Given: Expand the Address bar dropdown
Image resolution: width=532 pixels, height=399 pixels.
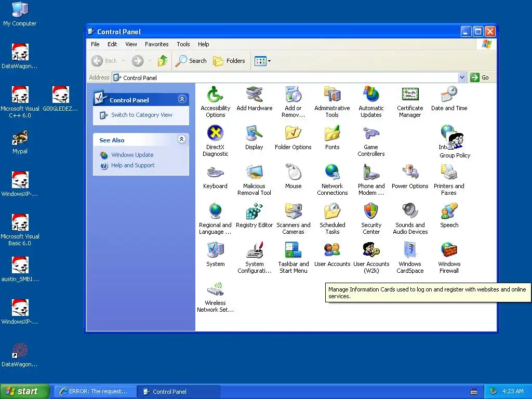Looking at the screenshot, I should 462,77.
